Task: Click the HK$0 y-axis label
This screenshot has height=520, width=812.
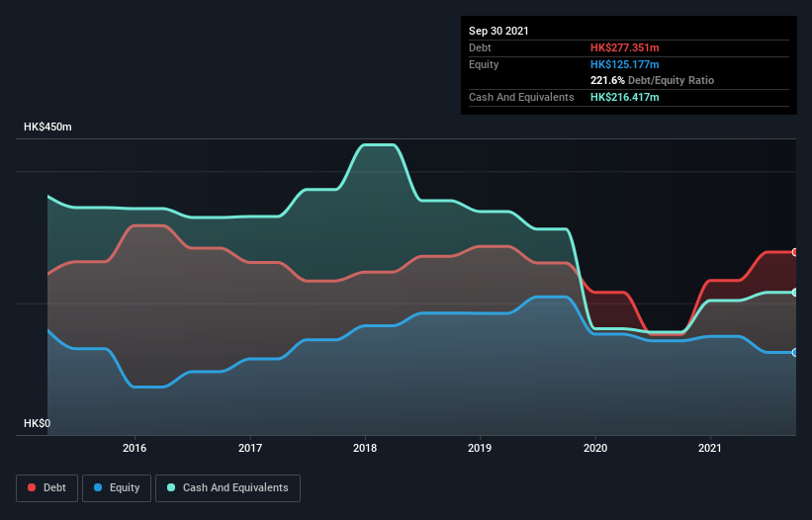Action: 38,423
